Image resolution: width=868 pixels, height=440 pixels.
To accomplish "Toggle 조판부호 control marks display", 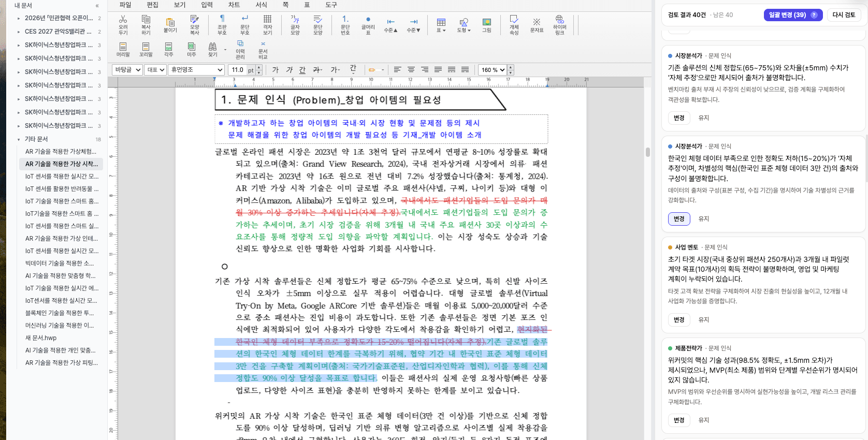I will 222,24.
